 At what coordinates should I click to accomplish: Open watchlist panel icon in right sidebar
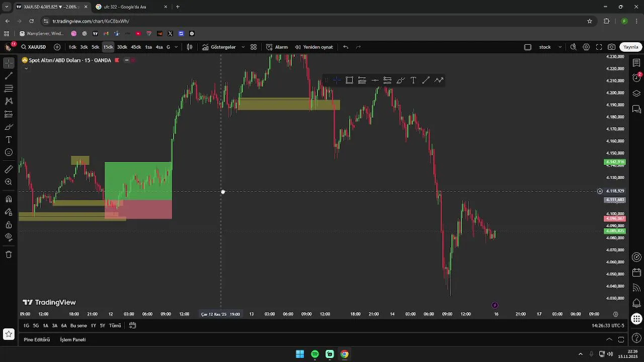click(x=636, y=63)
